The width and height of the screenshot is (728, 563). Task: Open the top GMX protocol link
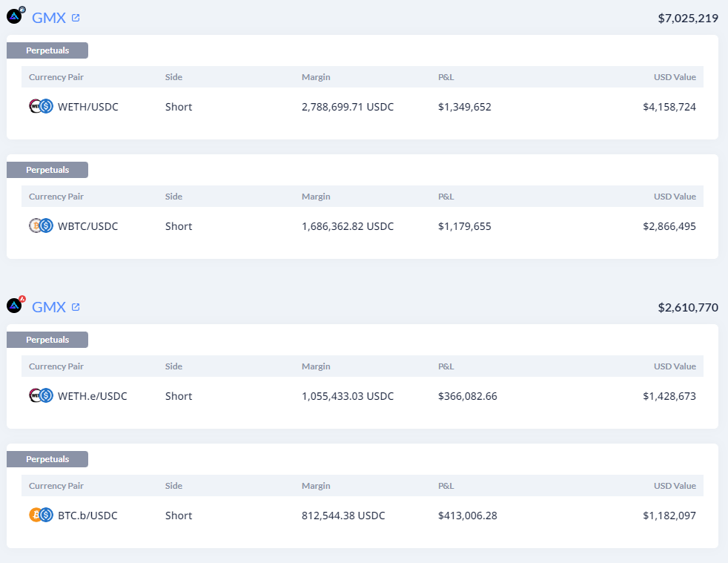tap(49, 18)
